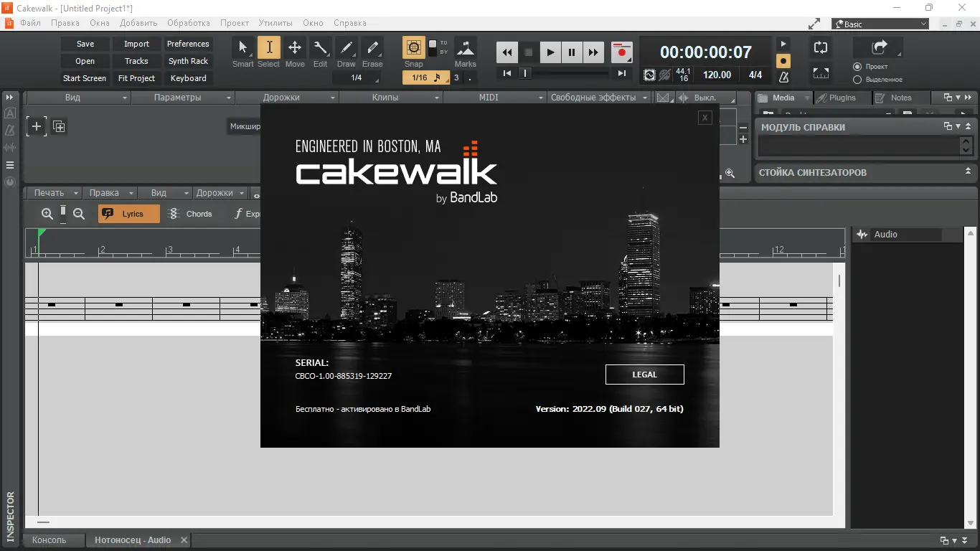
Task: Open the Basic workspace dropdown
Action: pyautogui.click(x=880, y=24)
